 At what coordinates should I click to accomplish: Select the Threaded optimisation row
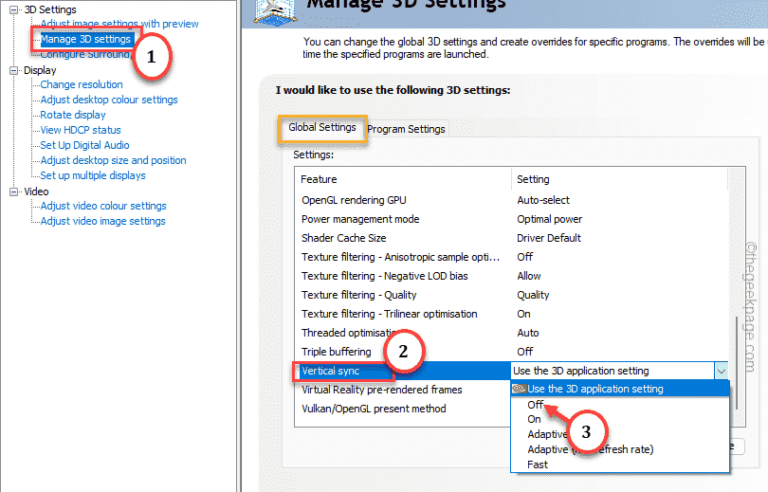(x=511, y=333)
